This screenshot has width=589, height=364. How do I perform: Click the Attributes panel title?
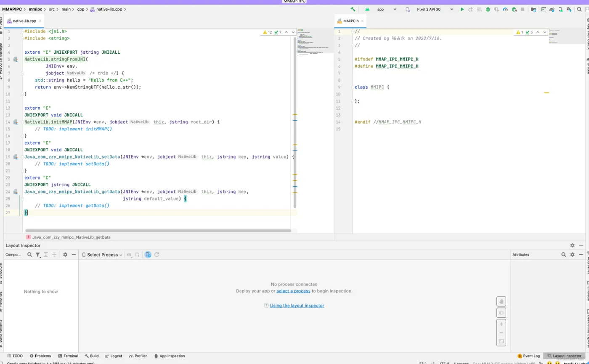(x=521, y=255)
